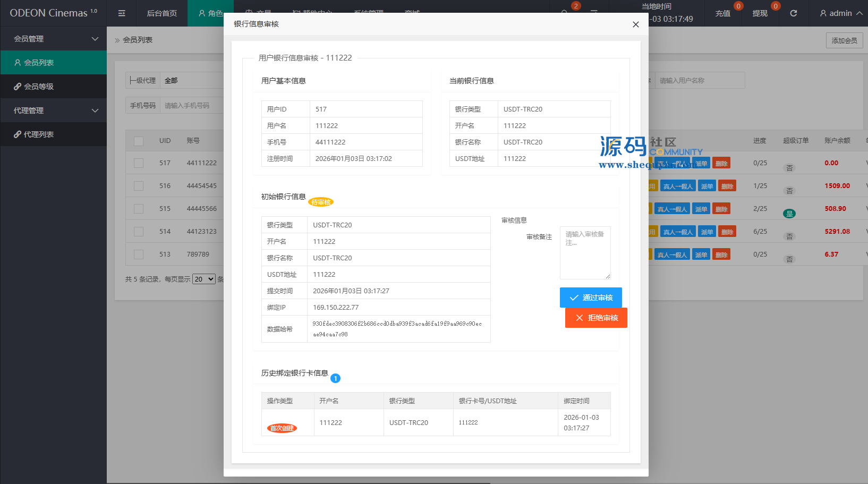Click the first-creation operation tag
This screenshot has width=868, height=484.
pos(282,428)
